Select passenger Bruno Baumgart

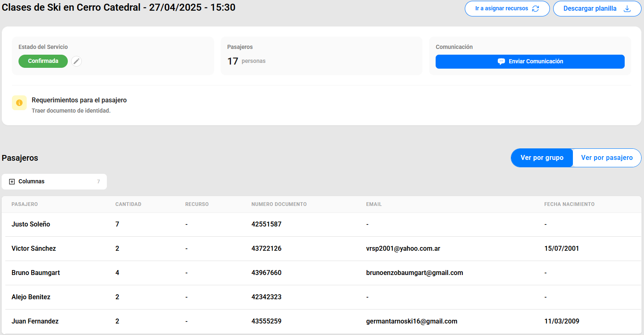coord(36,273)
